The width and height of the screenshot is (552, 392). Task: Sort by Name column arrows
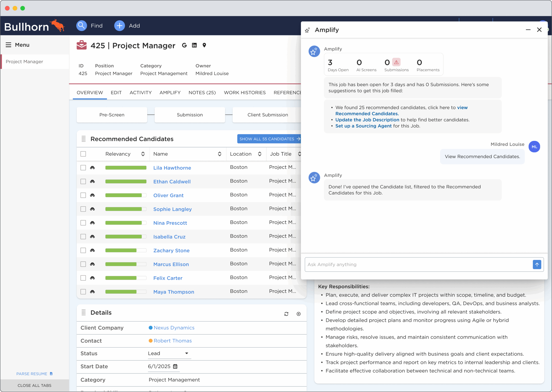tap(219, 154)
